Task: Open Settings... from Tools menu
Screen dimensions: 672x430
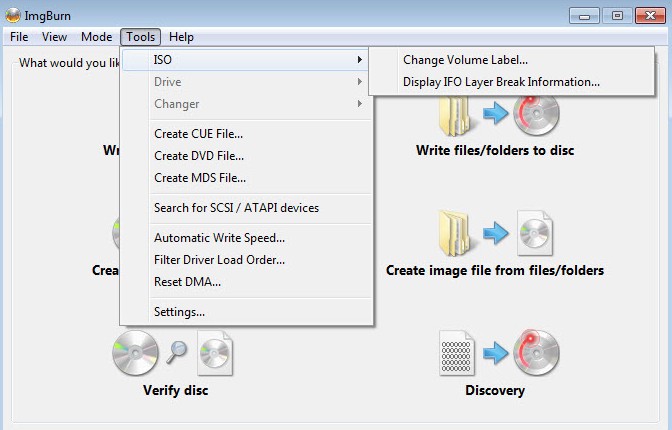Action: (x=179, y=312)
